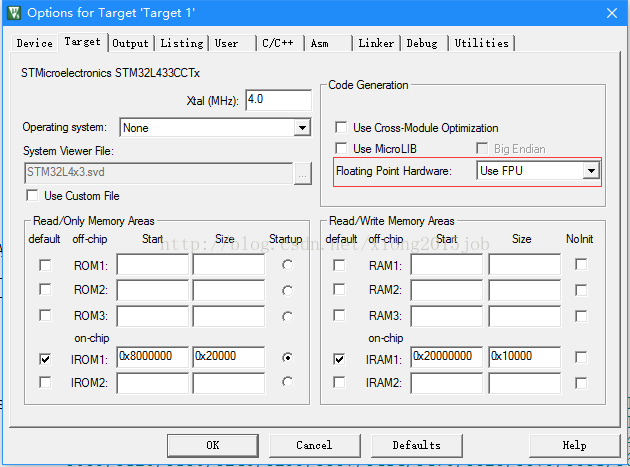Enable NoInit for RAM3
Image resolution: width=630 pixels, height=467 pixels.
(x=581, y=316)
